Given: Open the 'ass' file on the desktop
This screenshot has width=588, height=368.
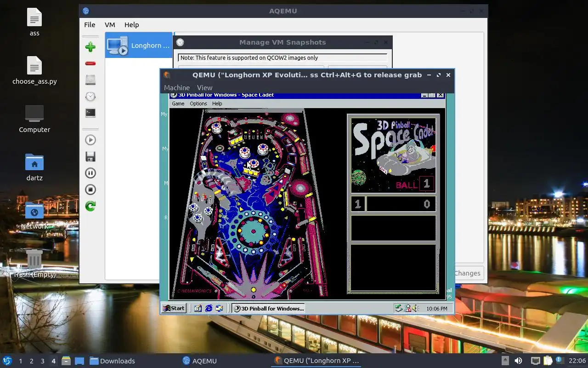Looking at the screenshot, I should [34, 22].
